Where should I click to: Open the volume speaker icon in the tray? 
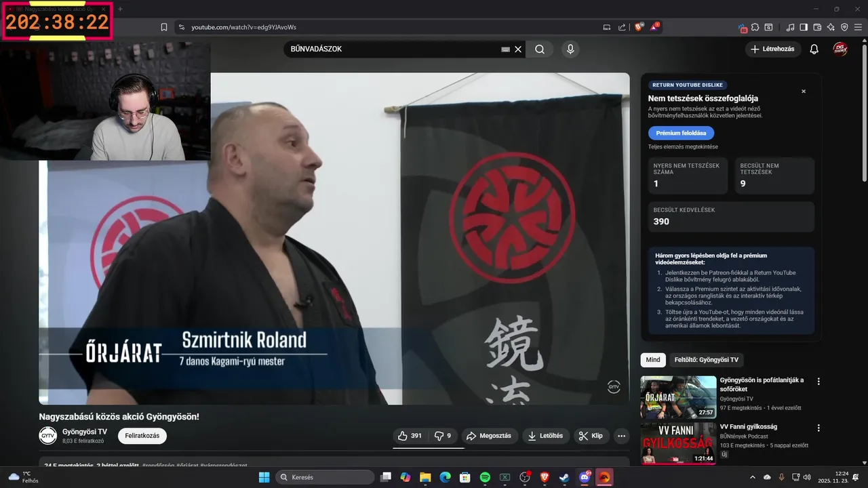[x=807, y=477]
